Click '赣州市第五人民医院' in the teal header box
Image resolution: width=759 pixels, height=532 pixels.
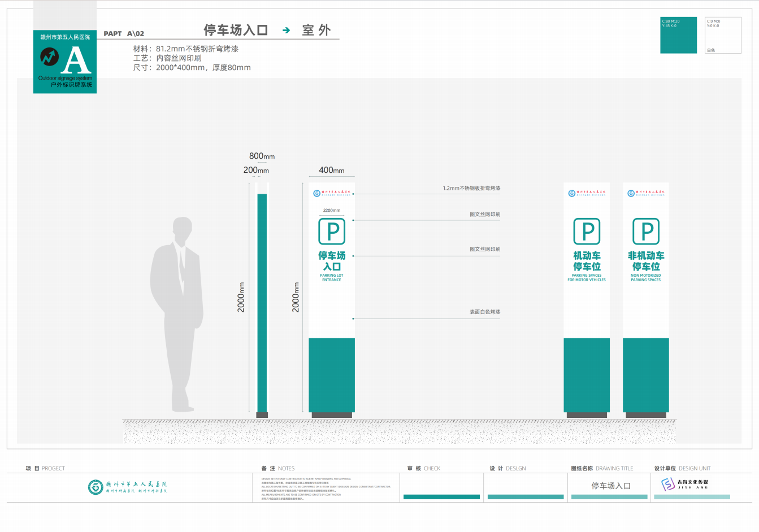coord(65,37)
